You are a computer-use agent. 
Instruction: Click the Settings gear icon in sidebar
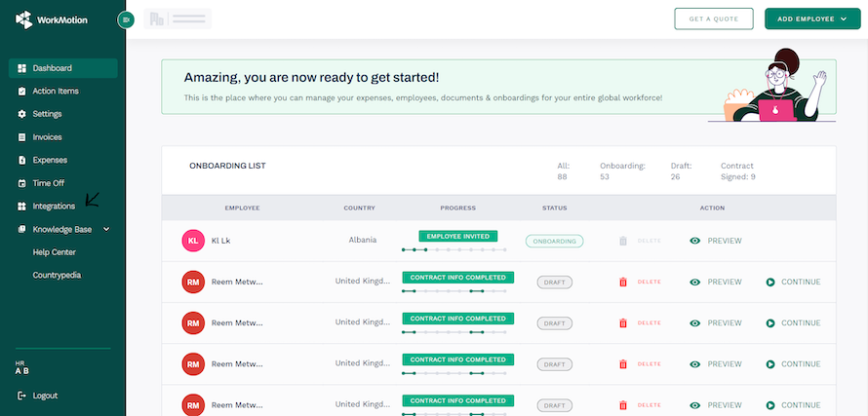pos(22,114)
